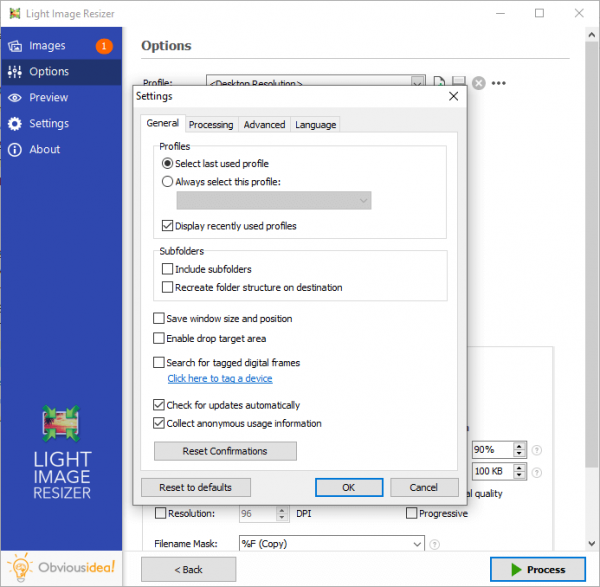Choose the Always select this profile radio button
Viewport: 600px width, 587px height.
(x=167, y=181)
